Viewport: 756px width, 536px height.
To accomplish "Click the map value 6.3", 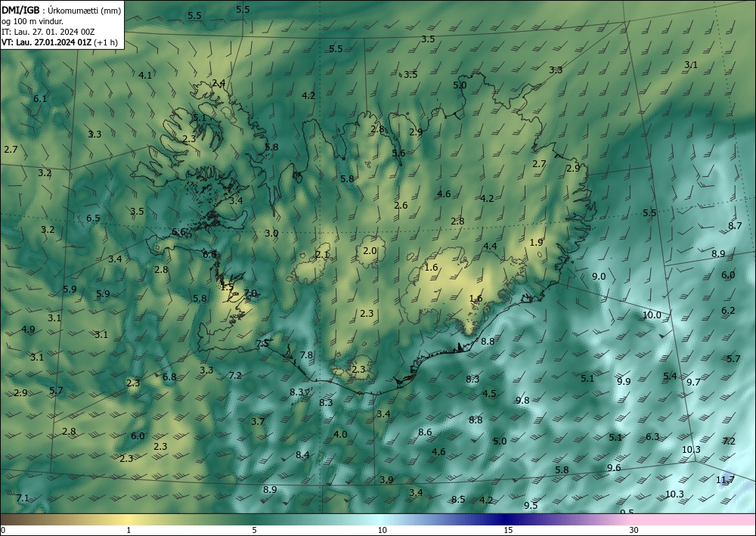I will [x=652, y=437].
